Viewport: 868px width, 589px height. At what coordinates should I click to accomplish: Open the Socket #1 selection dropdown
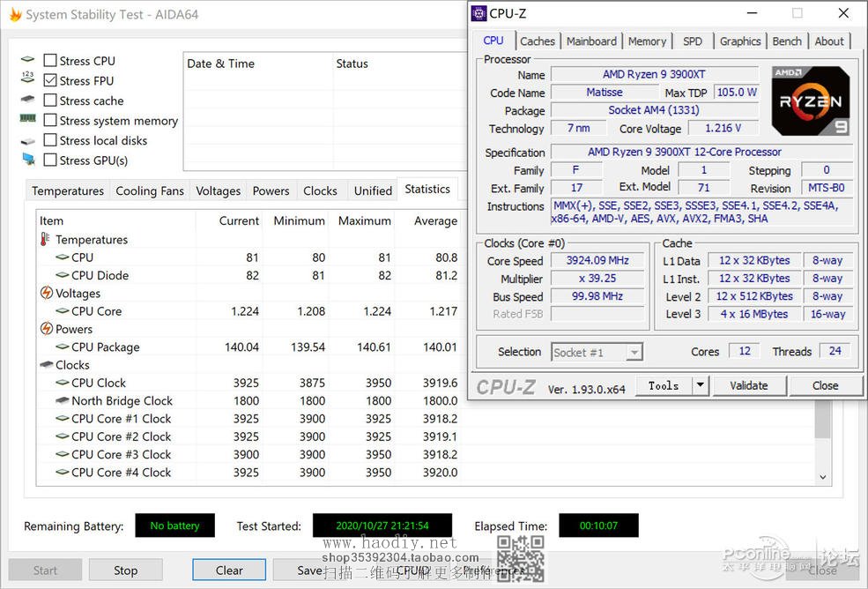coord(597,352)
